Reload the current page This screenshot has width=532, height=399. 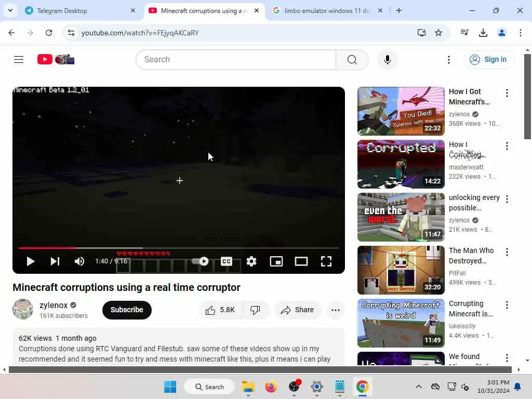[x=49, y=33]
